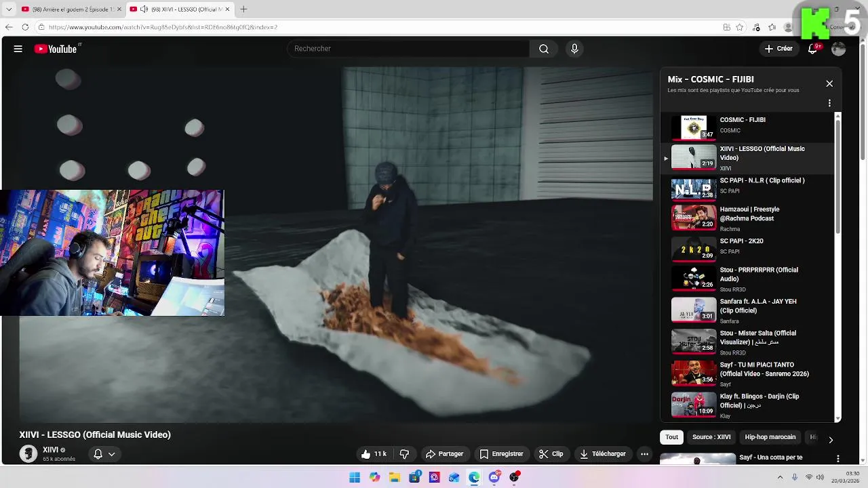
Task: Go to the YouTube home logo
Action: coord(57,49)
